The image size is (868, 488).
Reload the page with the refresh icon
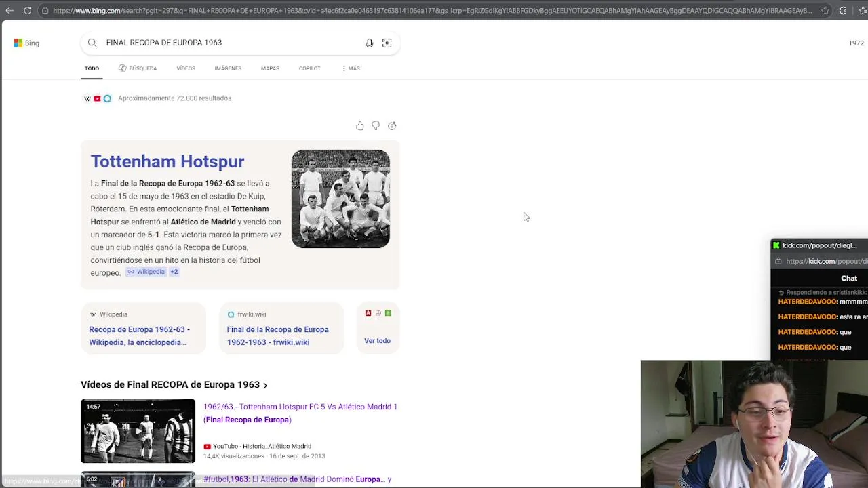pos(27,10)
